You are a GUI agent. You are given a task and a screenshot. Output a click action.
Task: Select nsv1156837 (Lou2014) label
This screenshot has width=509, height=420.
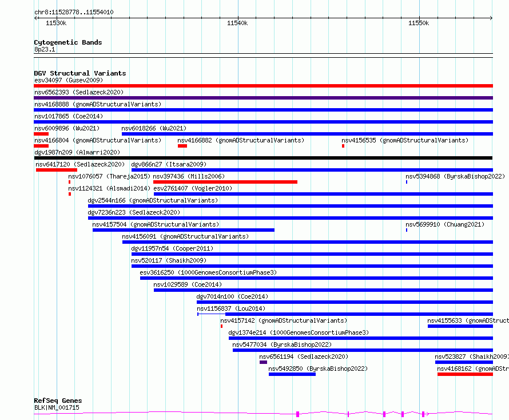click(x=231, y=308)
